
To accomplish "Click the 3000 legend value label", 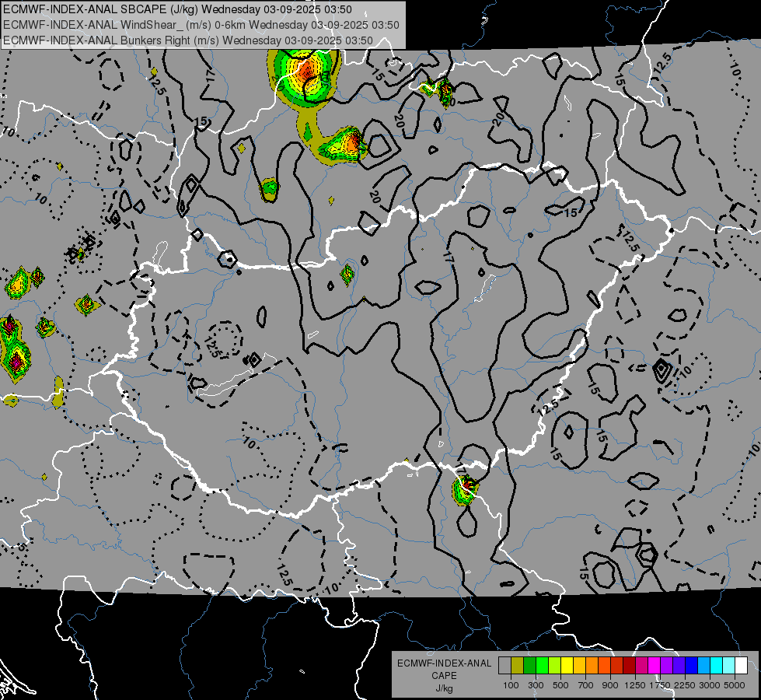I will pyautogui.click(x=710, y=685).
